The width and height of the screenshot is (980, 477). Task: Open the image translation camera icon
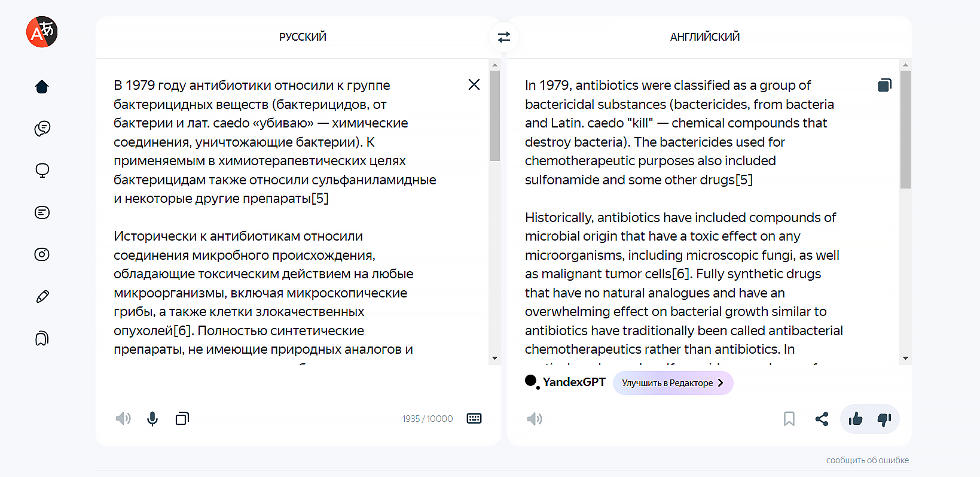[x=42, y=254]
